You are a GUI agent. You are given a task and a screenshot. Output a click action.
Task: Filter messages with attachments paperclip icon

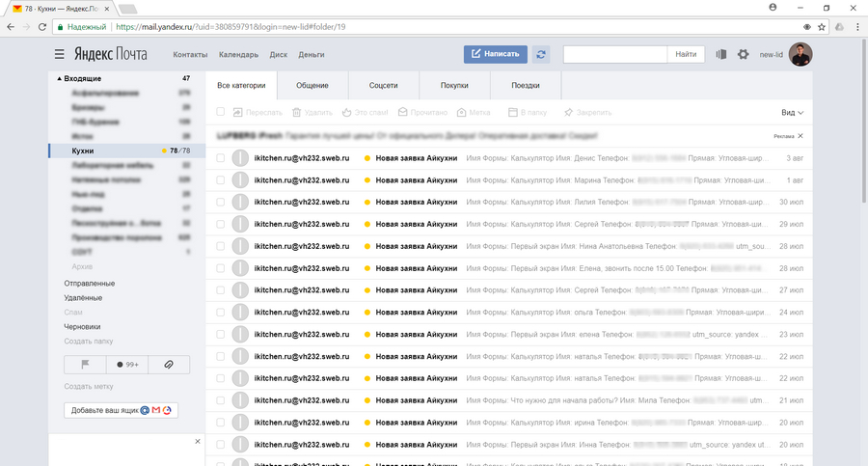pyautogui.click(x=168, y=365)
